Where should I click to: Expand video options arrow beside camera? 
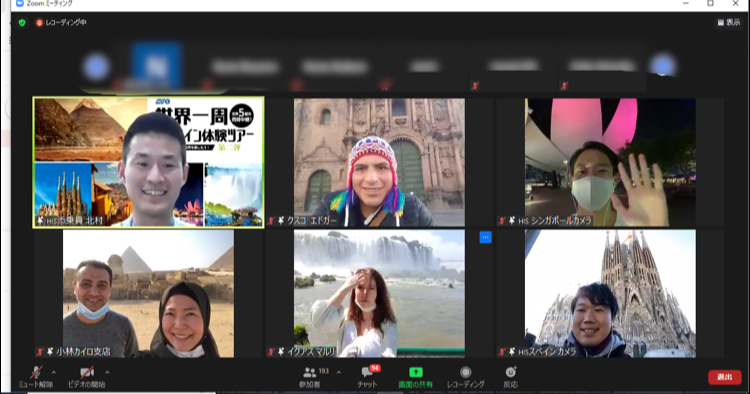107,372
